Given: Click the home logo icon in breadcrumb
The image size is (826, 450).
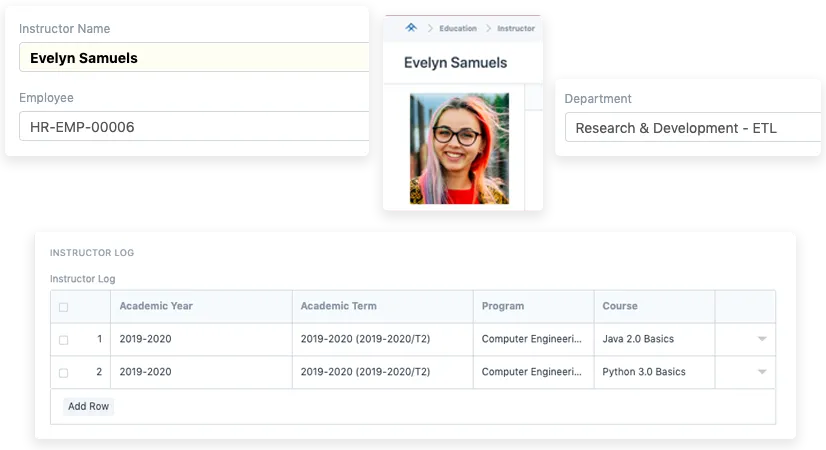Looking at the screenshot, I should tap(410, 28).
